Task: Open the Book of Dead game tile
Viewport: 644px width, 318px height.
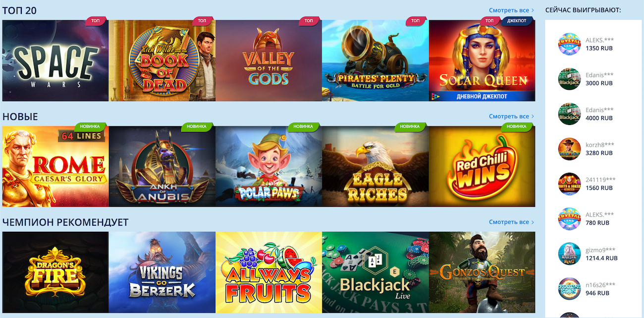Action: click(162, 61)
